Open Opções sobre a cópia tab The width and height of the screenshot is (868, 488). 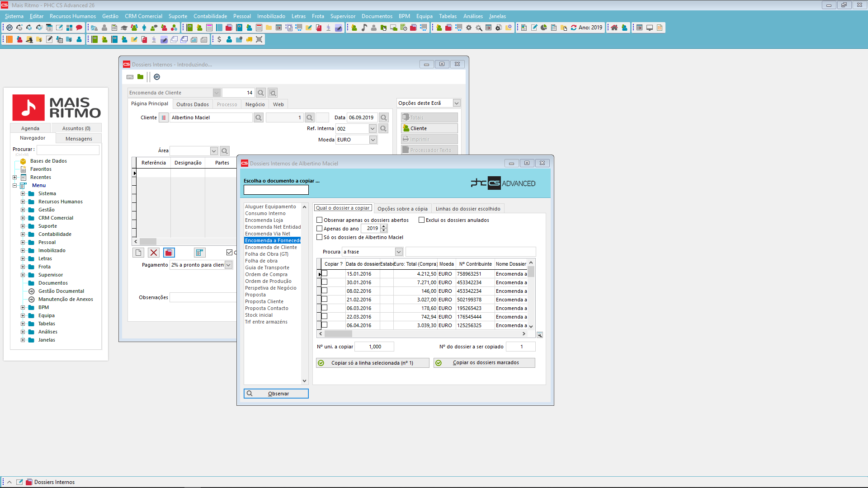(x=402, y=209)
